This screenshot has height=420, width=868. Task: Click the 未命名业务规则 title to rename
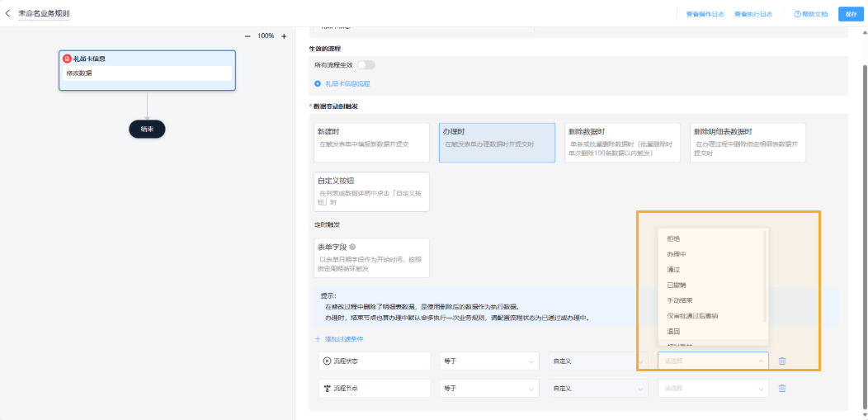[x=45, y=13]
